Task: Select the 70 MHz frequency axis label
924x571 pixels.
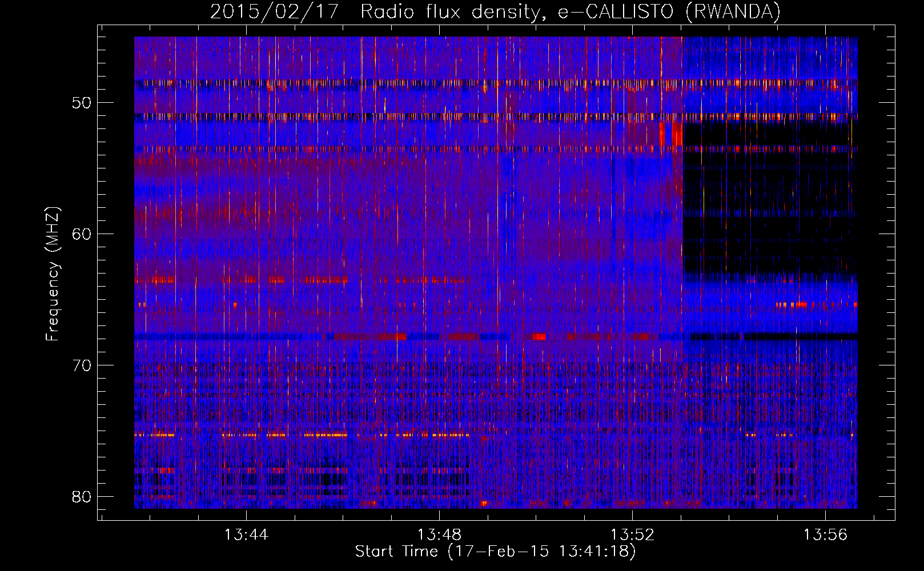Action: [82, 365]
